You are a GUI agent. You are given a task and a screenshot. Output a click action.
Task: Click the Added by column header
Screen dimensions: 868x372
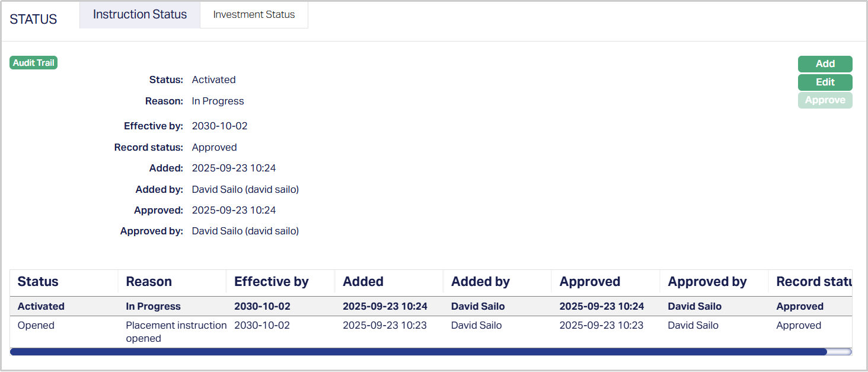(480, 282)
